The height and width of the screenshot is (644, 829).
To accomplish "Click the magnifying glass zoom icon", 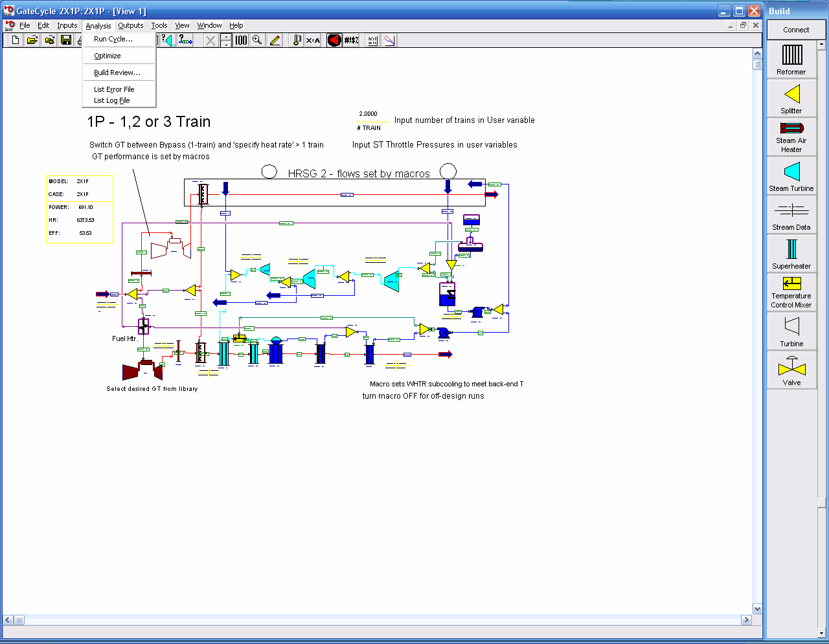I will pos(257,40).
